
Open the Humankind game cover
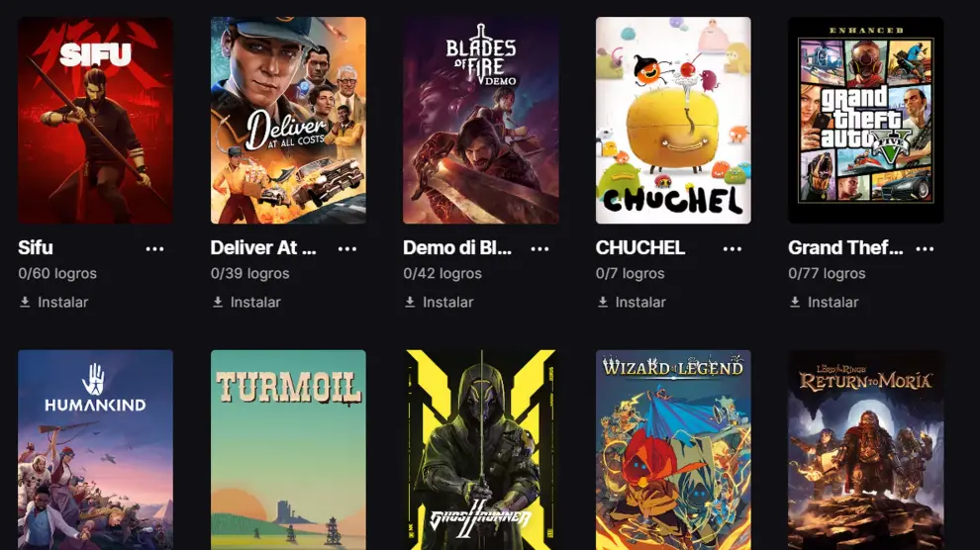(x=96, y=449)
